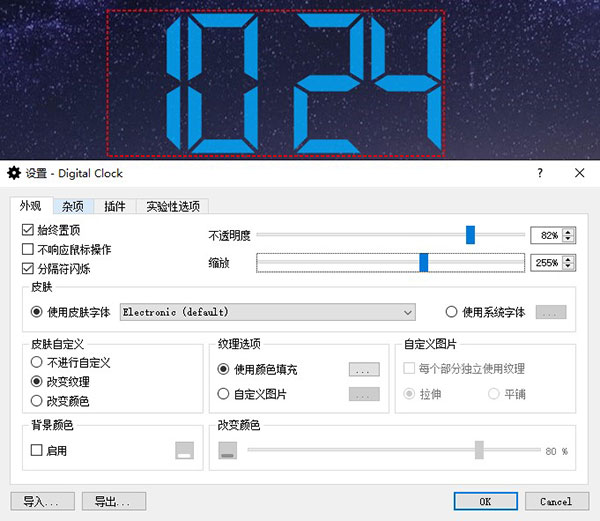Click the 导入... button

42,501
